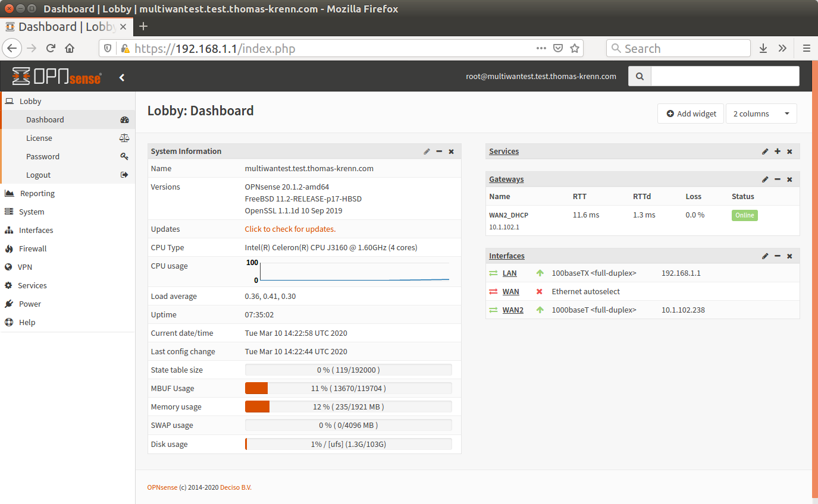Viewport: 818px width, 504px height.
Task: Edit the System Information widget via pencil icon
Action: (x=427, y=152)
